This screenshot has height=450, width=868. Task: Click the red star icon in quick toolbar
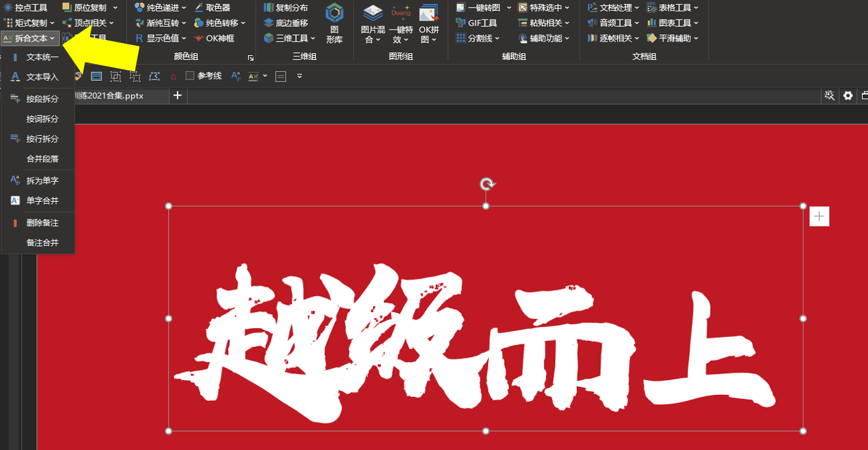coord(173,77)
